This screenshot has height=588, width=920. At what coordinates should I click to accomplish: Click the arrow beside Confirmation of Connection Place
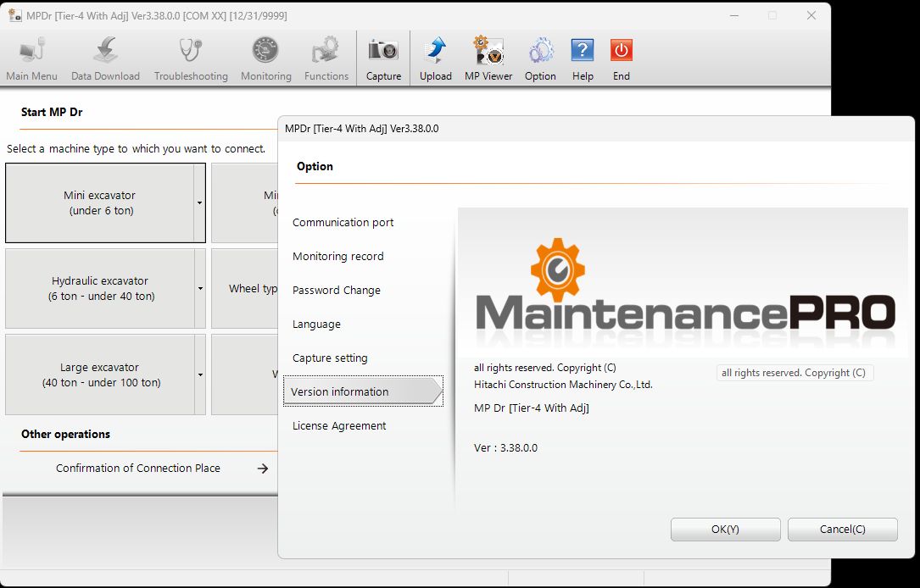pos(263,468)
